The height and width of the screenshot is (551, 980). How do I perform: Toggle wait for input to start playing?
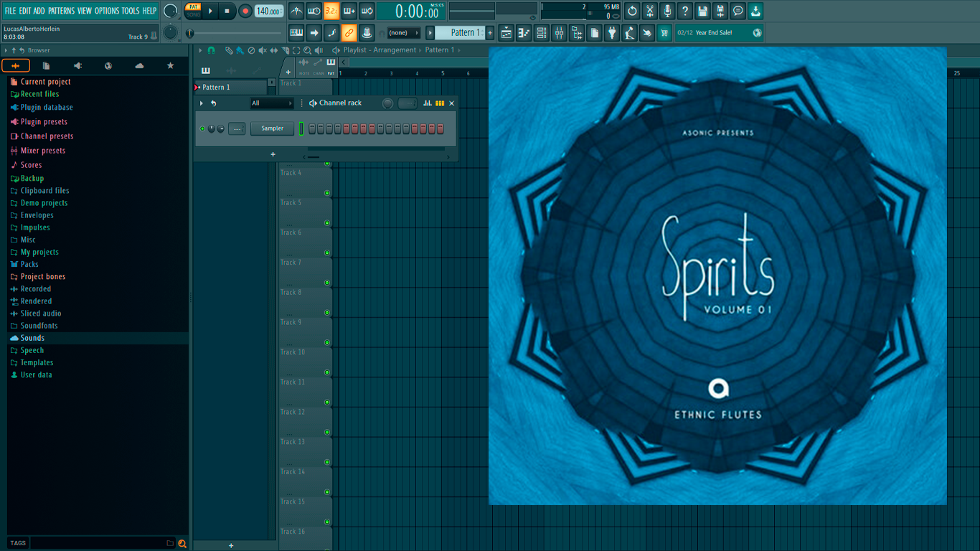coord(314,11)
